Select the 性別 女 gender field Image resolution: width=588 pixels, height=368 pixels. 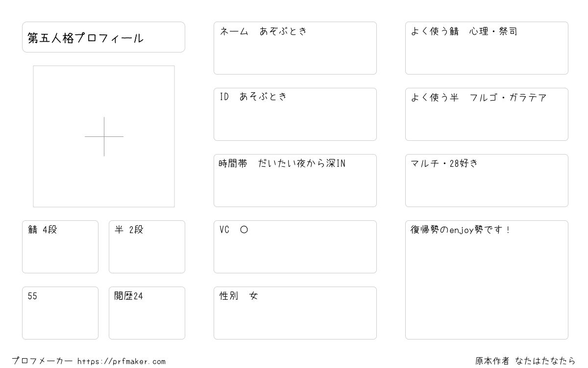[x=295, y=313]
